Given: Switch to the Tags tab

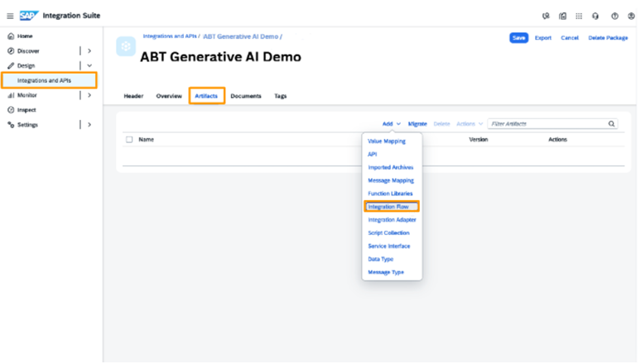Looking at the screenshot, I should tap(281, 96).
